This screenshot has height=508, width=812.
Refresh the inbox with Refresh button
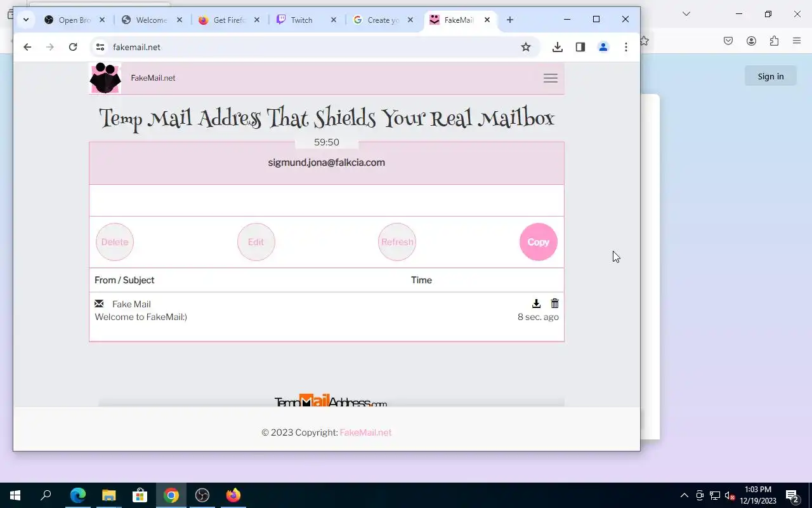pyautogui.click(x=397, y=242)
